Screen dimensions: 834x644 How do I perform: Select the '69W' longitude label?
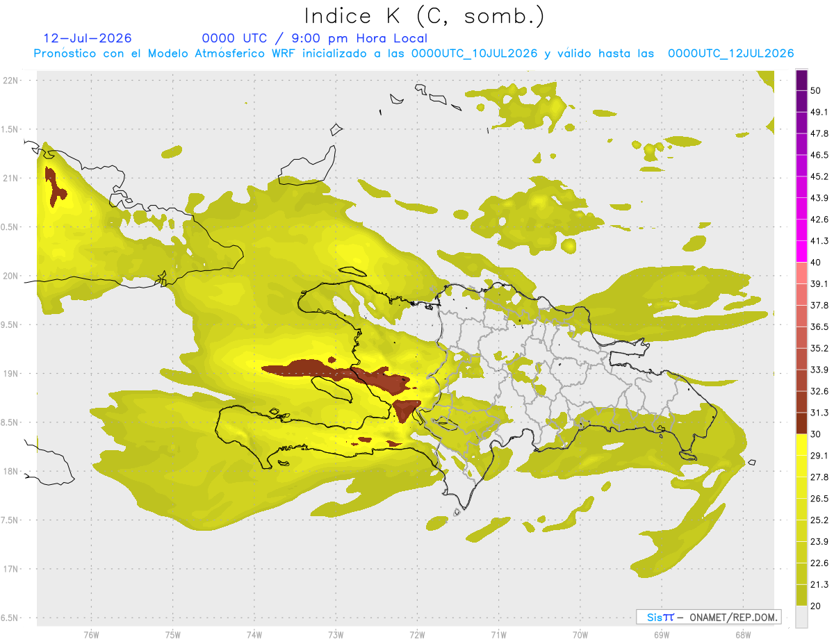661,634
